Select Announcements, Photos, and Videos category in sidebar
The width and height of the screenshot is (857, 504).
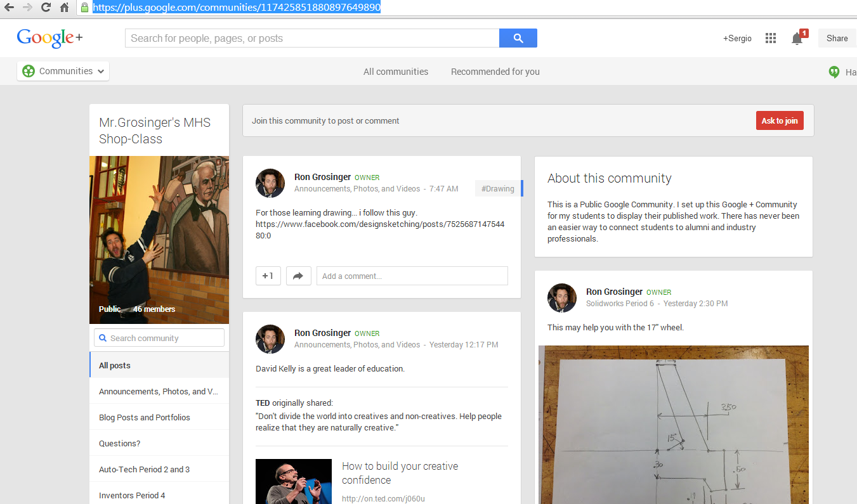[x=159, y=391]
